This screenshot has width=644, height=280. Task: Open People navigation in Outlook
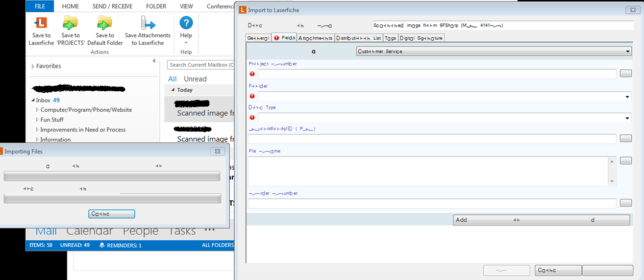tap(140, 231)
